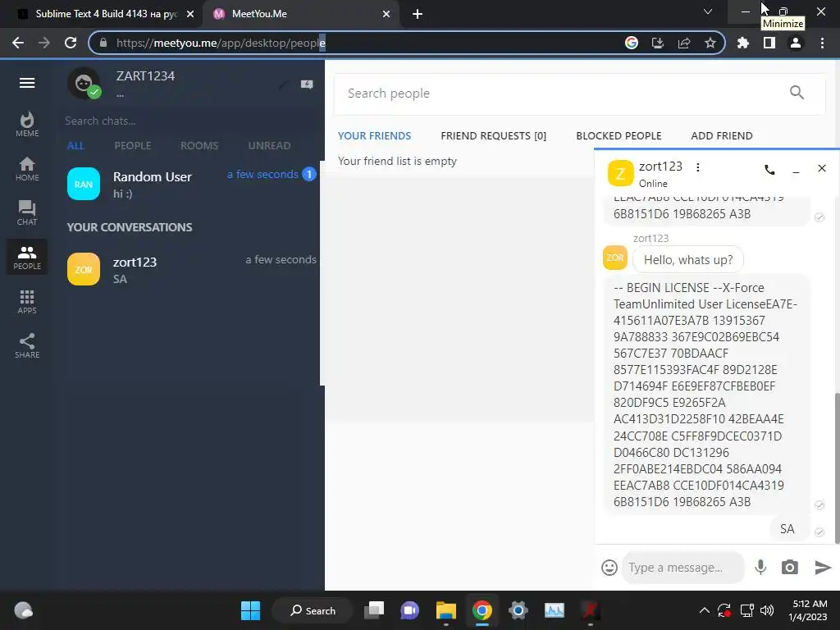This screenshot has width=840, height=630.
Task: Share this page from address bar
Action: point(683,43)
